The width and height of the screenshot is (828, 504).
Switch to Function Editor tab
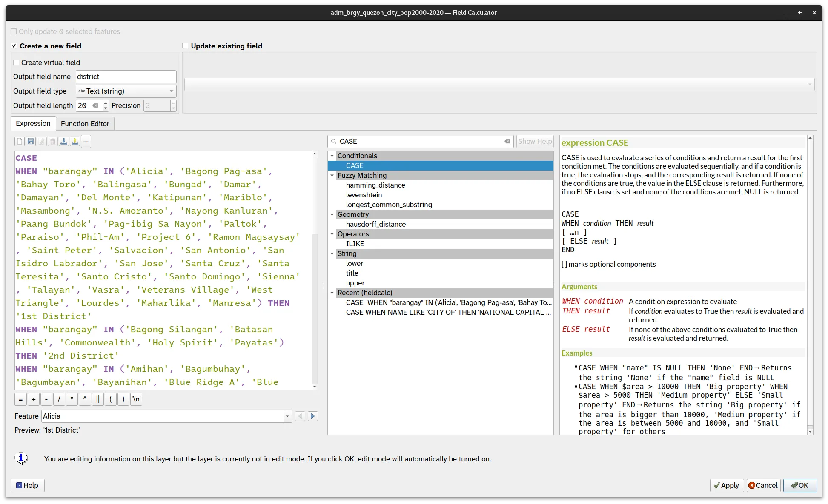[x=85, y=124]
